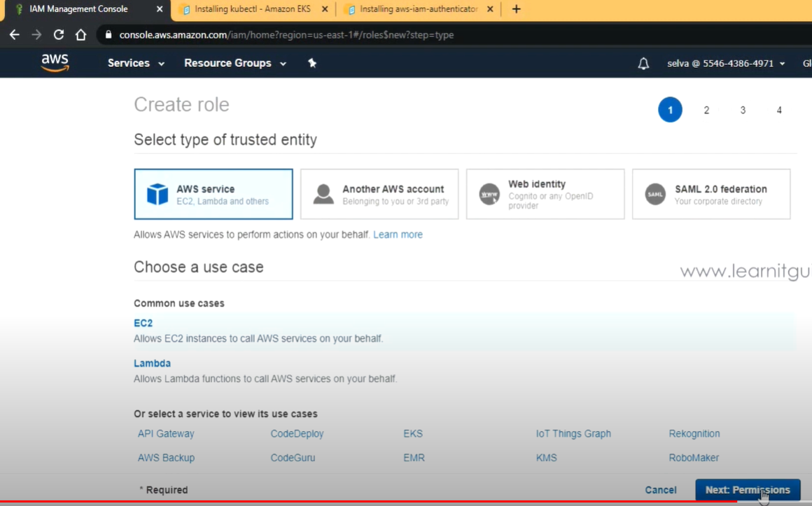This screenshot has height=506, width=812.
Task: Select the Lambda use case
Action: (x=153, y=363)
